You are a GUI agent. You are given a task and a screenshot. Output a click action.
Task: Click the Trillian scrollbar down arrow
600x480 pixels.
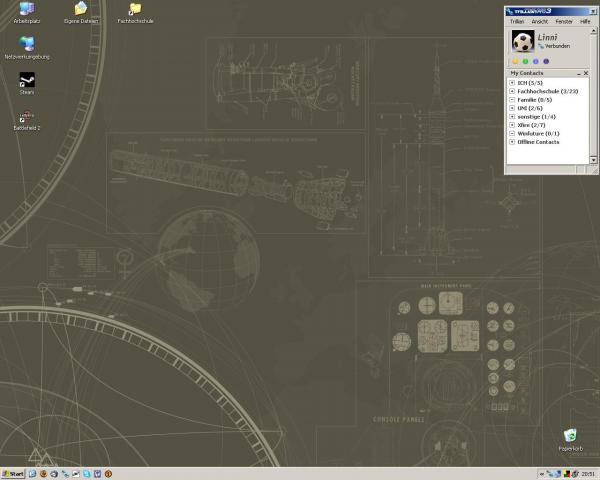(593, 160)
